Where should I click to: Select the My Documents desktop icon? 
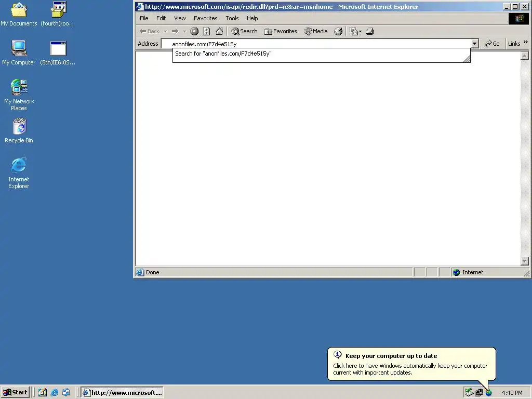19,14
